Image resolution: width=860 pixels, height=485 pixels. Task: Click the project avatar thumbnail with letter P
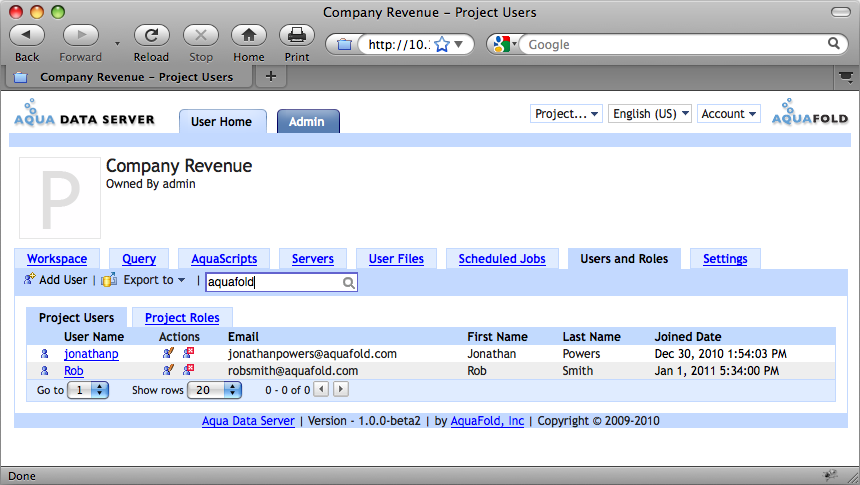[60, 198]
